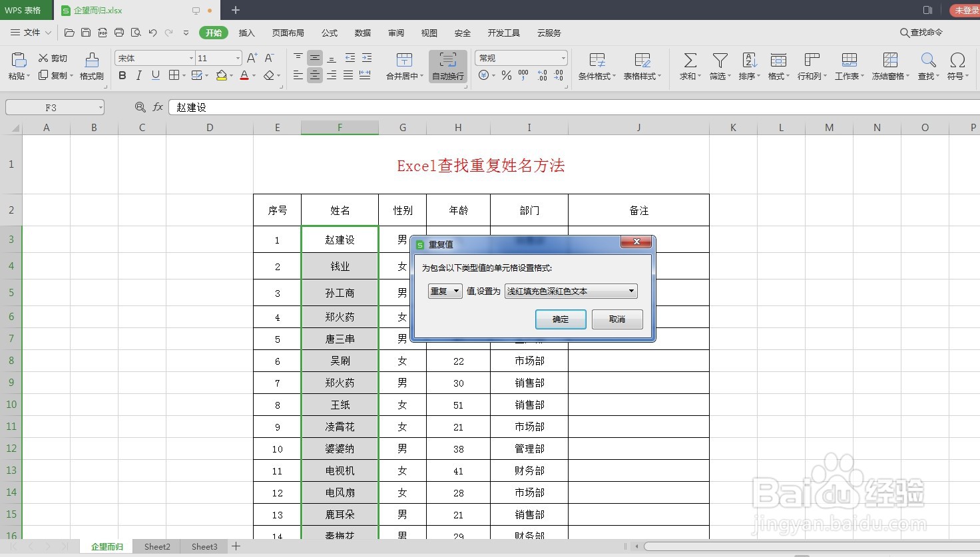
Task: Open print preview from the quick toolbar
Action: tap(136, 33)
